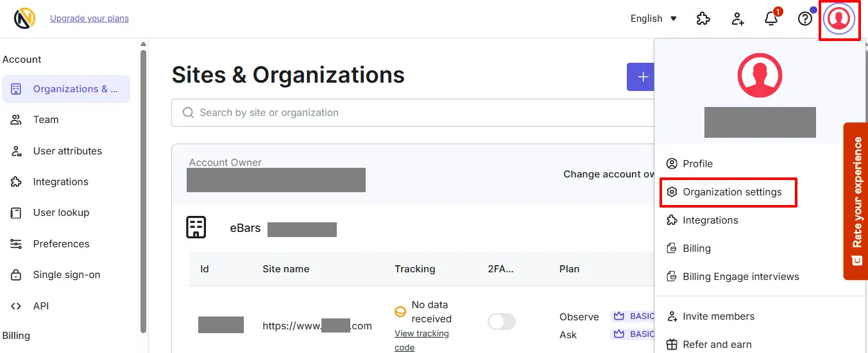Screen dimensions: 868x353
Task: Open the notifications bell icon
Action: (x=772, y=19)
